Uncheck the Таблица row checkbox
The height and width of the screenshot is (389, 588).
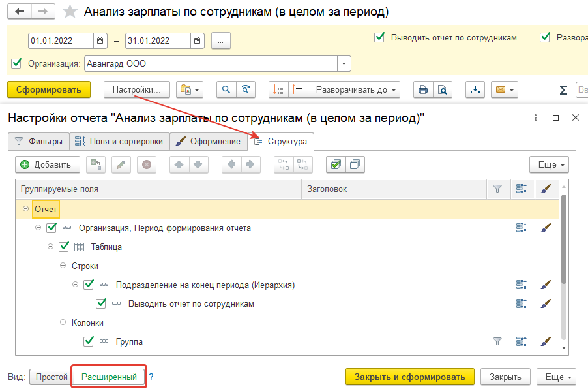[64, 247]
